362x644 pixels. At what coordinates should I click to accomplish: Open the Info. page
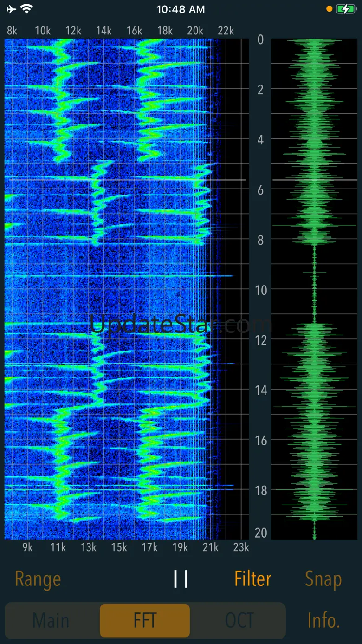pyautogui.click(x=323, y=620)
